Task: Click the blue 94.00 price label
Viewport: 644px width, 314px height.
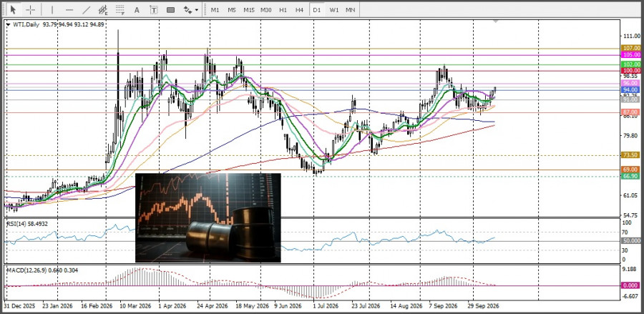Action: pyautogui.click(x=630, y=89)
